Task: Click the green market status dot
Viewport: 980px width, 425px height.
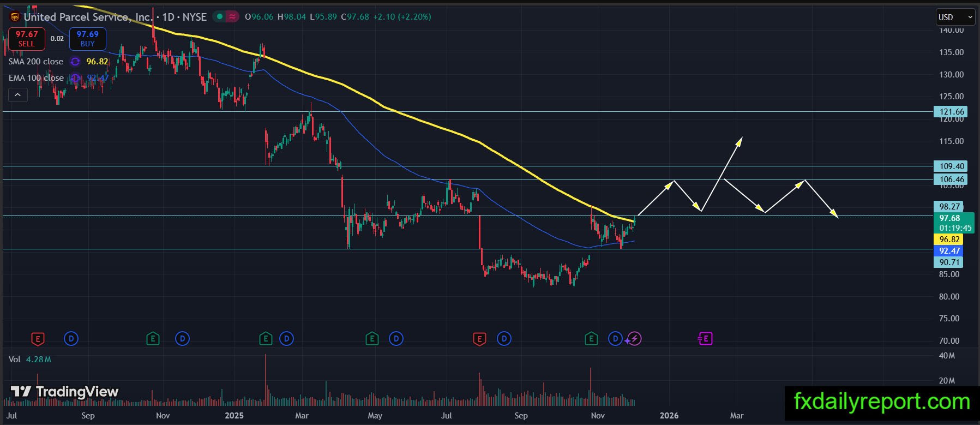Action: click(x=220, y=17)
